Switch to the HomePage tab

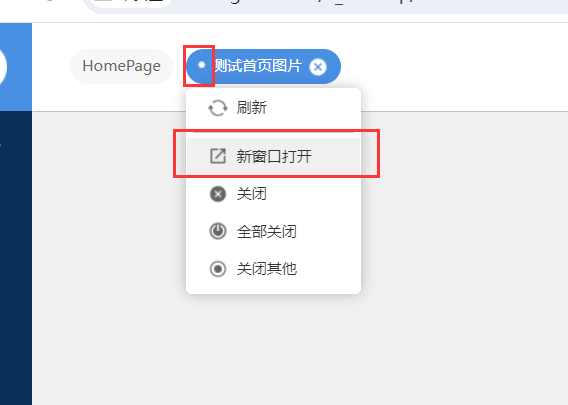click(x=121, y=66)
